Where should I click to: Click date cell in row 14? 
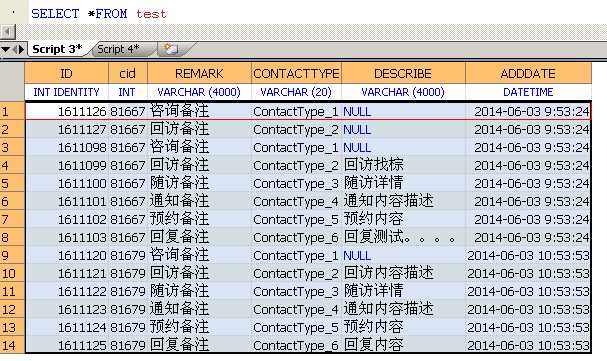coord(528,345)
